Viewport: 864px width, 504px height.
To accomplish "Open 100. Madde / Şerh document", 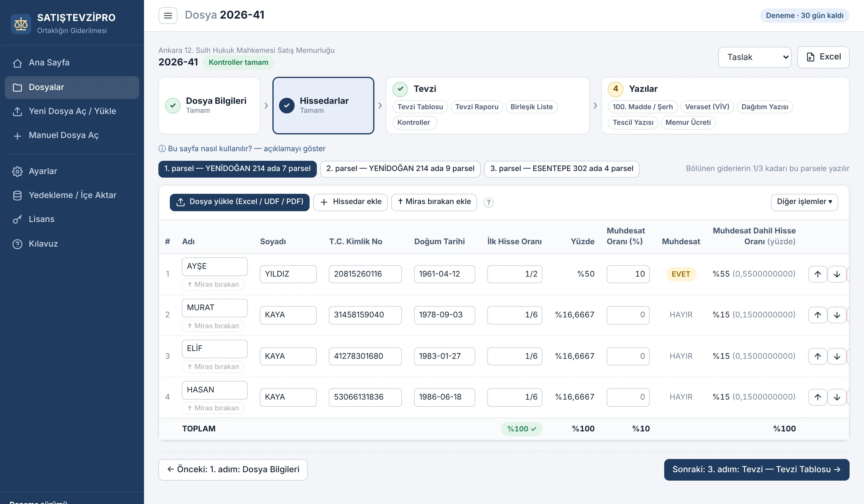I will 643,106.
